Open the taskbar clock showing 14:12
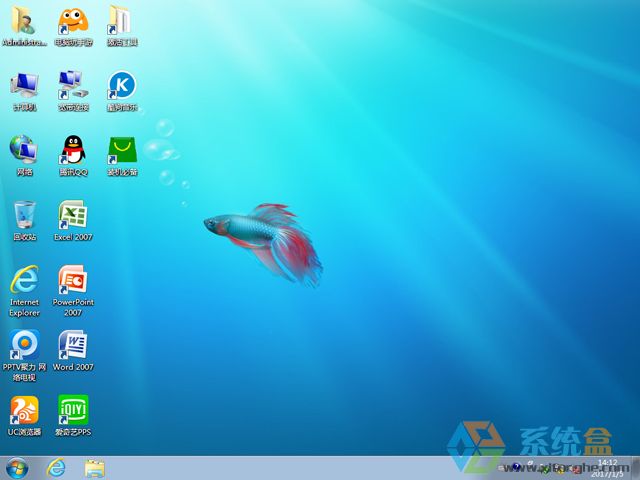640x480 pixels. tap(607, 468)
